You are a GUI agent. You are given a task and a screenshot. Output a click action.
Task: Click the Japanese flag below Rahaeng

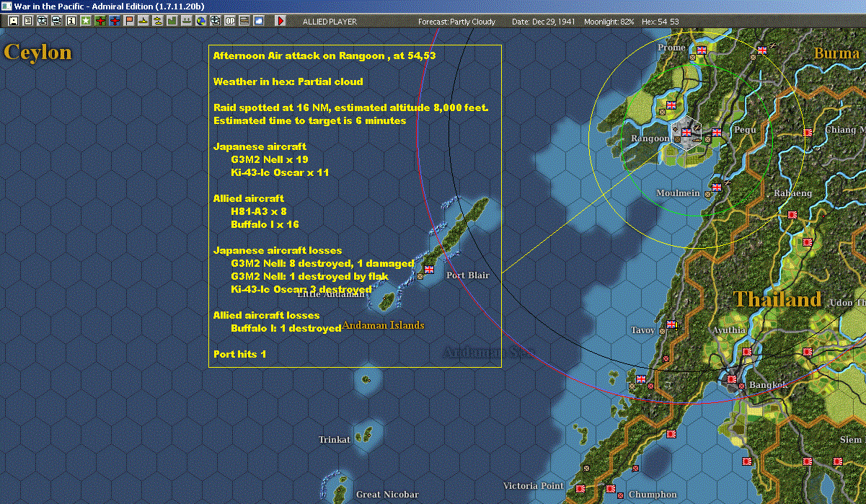tap(792, 214)
